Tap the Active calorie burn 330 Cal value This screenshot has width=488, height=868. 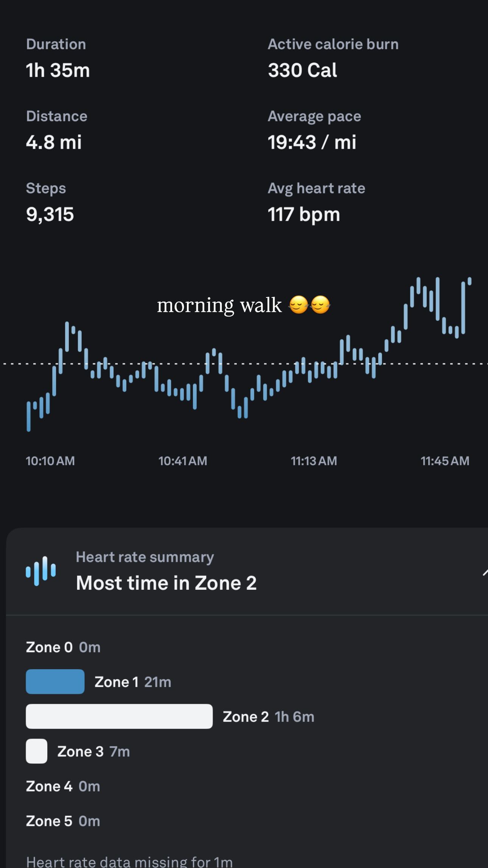coord(302,70)
